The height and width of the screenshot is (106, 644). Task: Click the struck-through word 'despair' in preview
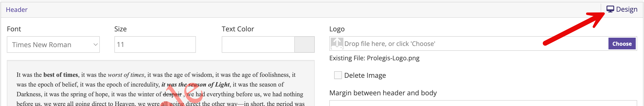172,94
